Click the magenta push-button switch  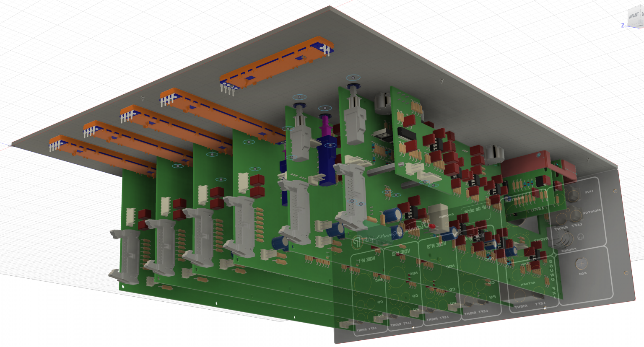click(325, 126)
